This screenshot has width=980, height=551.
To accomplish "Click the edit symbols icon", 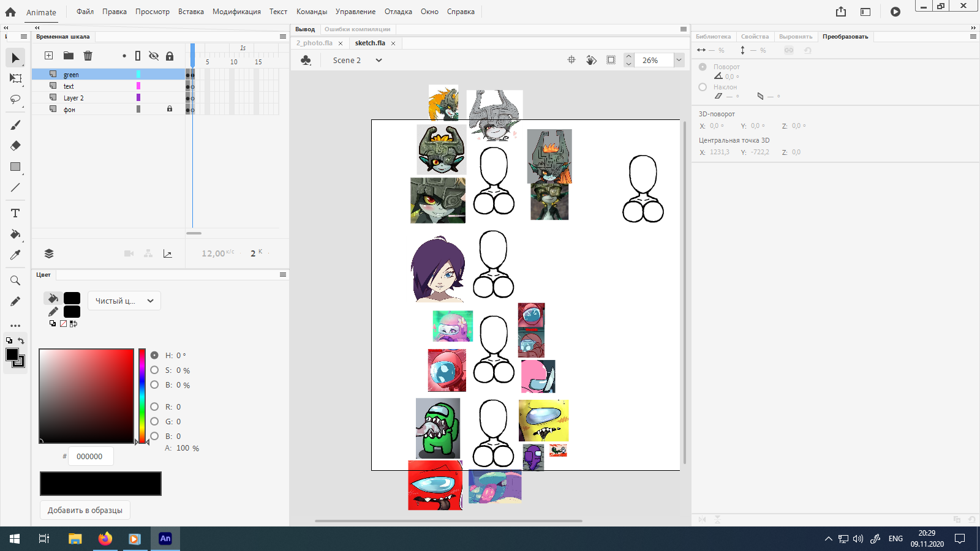I will coord(306,60).
